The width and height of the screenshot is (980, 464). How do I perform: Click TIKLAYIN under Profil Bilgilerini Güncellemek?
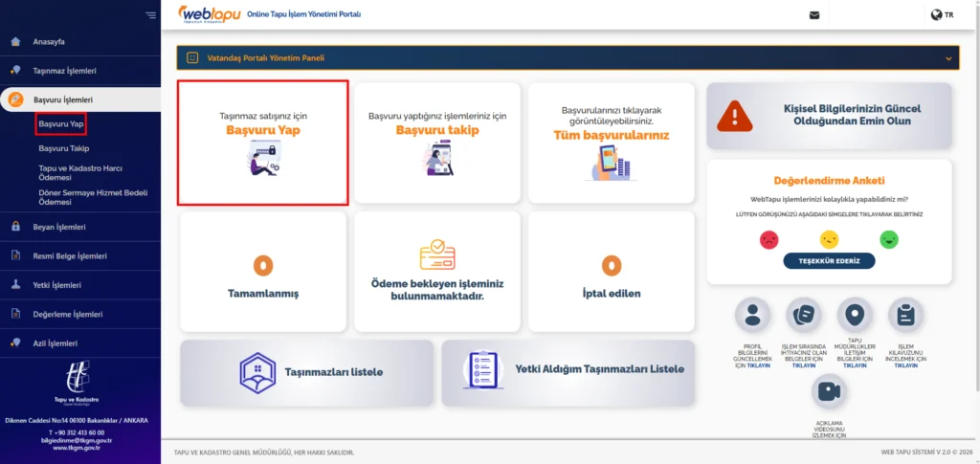758,365
